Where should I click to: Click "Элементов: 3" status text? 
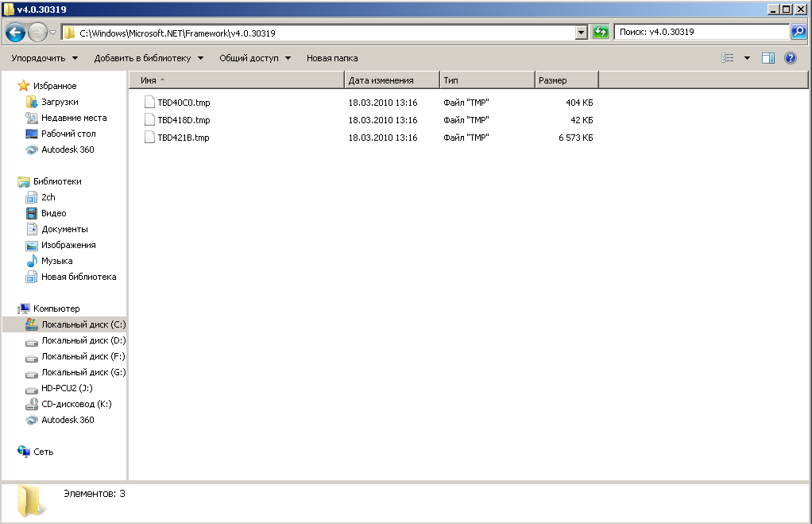(x=95, y=494)
